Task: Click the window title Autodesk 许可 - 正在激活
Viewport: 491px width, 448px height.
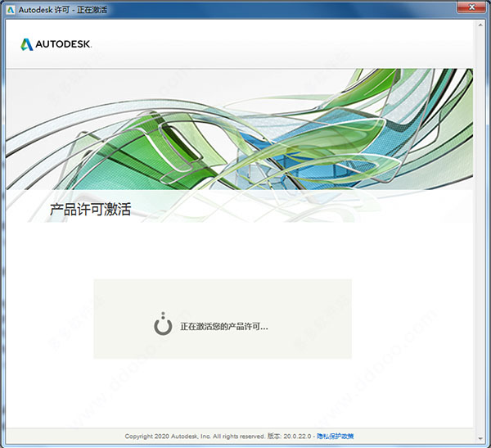Action: pyautogui.click(x=63, y=10)
